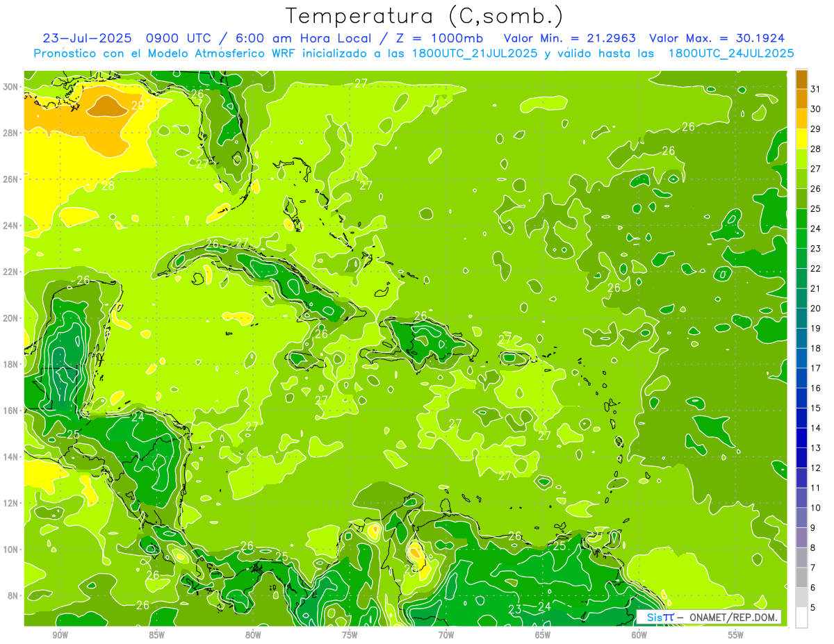Click "Valor Min. = 21.2963" text

(570, 38)
